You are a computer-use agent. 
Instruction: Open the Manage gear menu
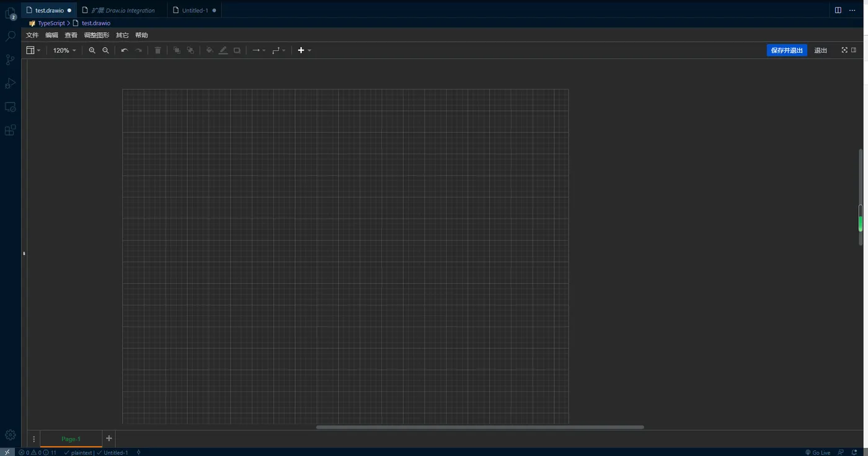(x=10, y=435)
